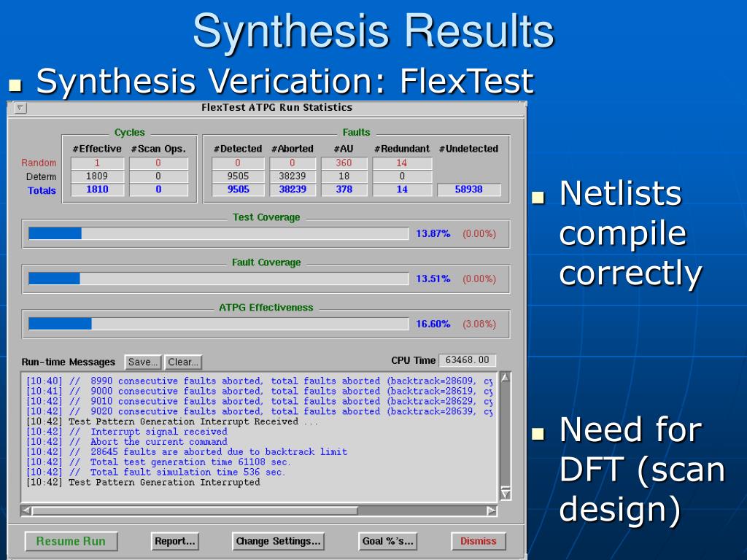Select the 'Interrupt signal received' message line
The image size is (747, 560).
[127, 432]
